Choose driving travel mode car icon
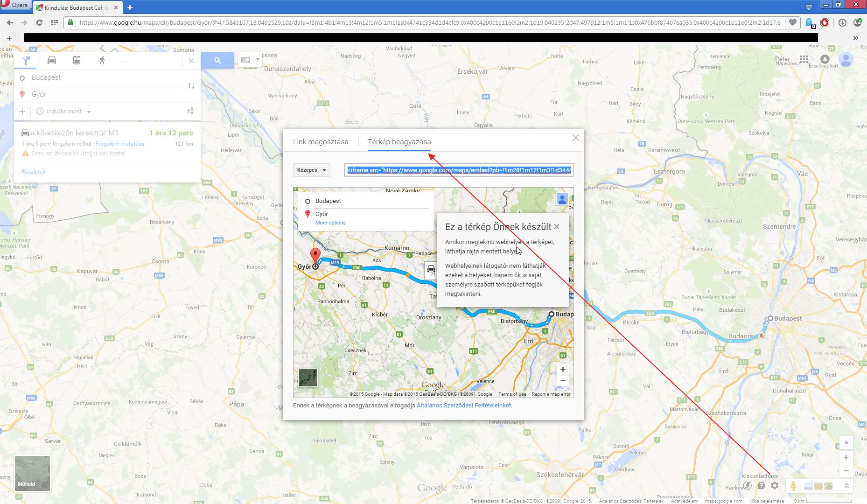Viewport: 867px width, 504px height. coord(52,60)
